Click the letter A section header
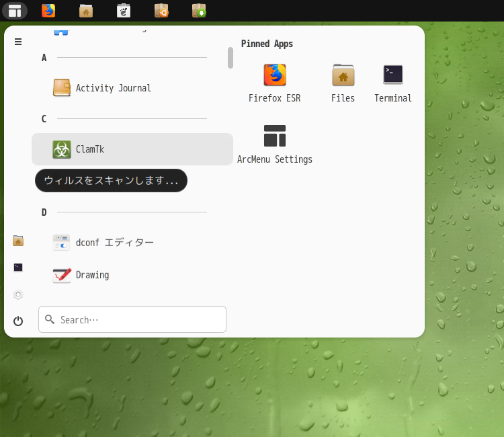 coord(44,58)
